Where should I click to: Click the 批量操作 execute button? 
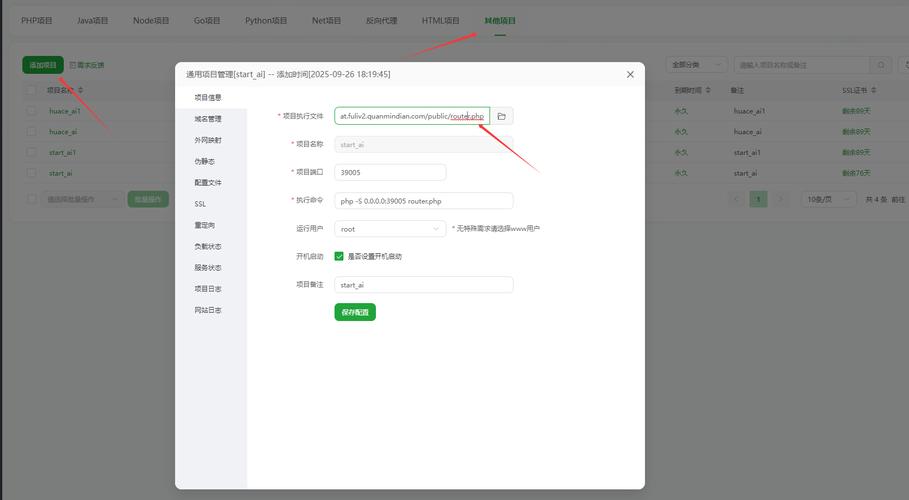(x=148, y=199)
